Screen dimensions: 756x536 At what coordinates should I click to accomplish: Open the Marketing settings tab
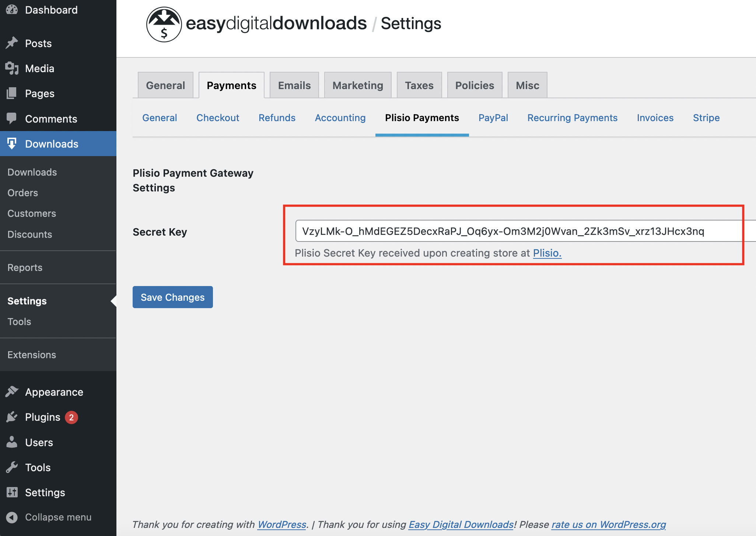point(357,85)
